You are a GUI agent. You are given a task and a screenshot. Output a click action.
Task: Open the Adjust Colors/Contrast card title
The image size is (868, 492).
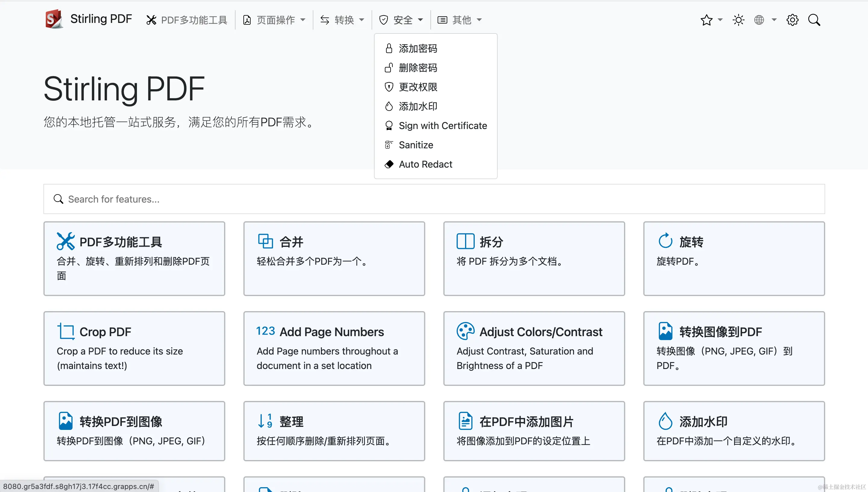point(541,332)
